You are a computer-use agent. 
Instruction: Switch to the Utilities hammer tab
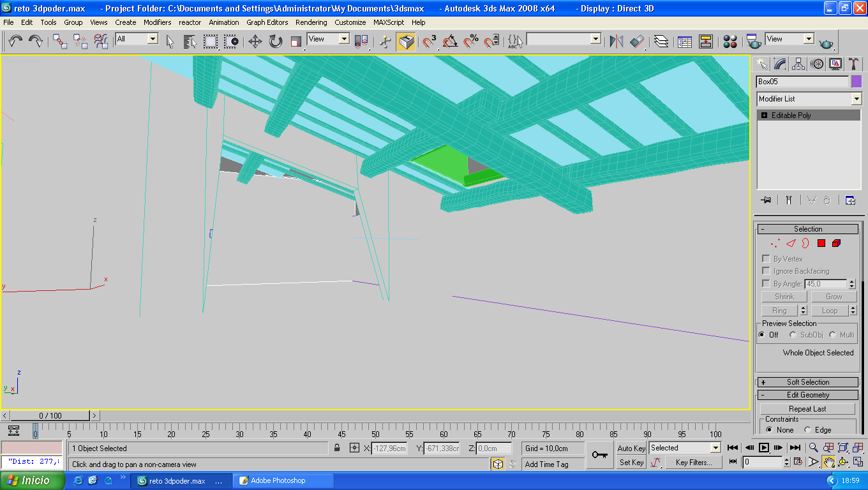[853, 64]
